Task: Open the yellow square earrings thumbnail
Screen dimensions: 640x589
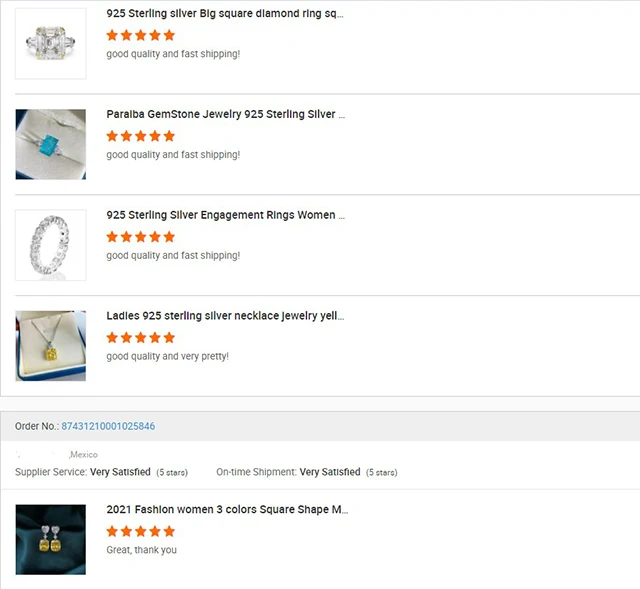Action: tap(50, 540)
